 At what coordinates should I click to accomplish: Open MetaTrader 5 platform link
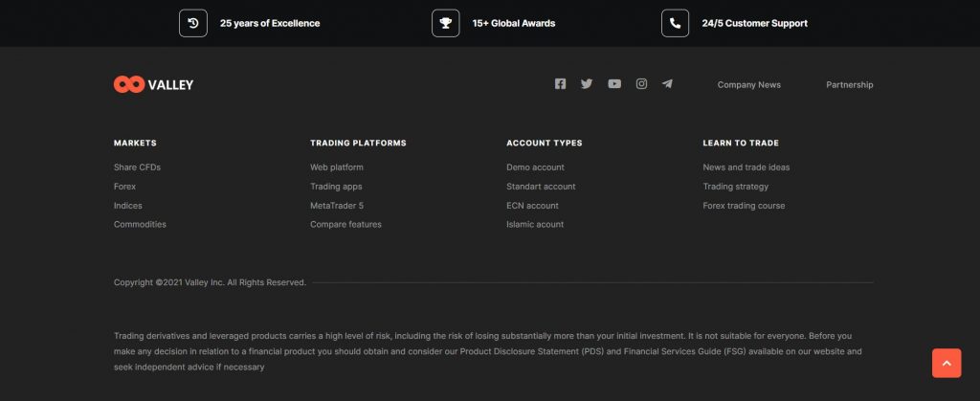[336, 206]
